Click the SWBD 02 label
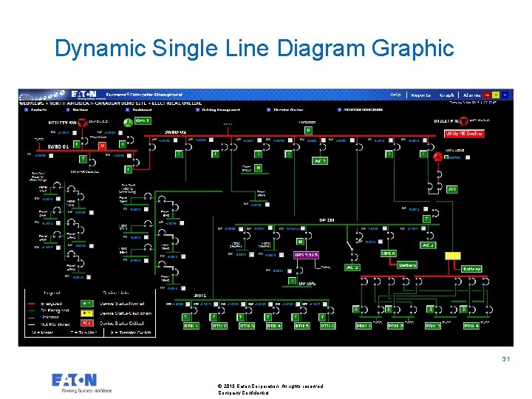The image size is (532, 399). point(175,132)
